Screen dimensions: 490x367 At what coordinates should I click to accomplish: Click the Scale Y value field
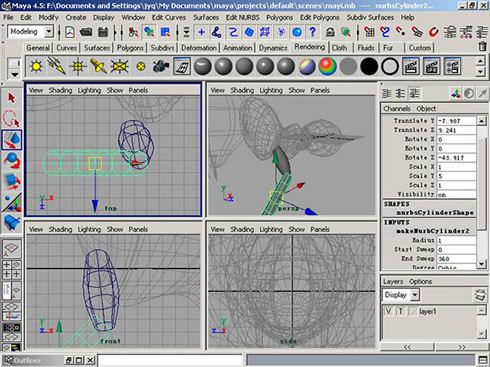(x=456, y=176)
